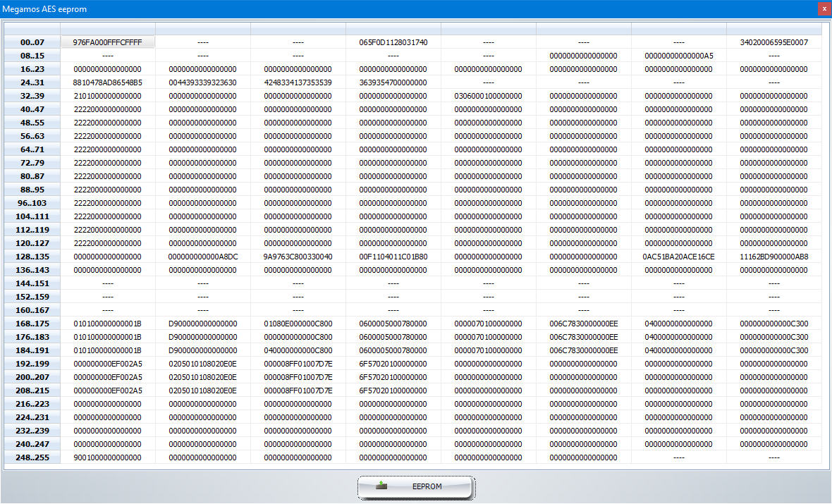Click row header 232..239

tap(32, 431)
